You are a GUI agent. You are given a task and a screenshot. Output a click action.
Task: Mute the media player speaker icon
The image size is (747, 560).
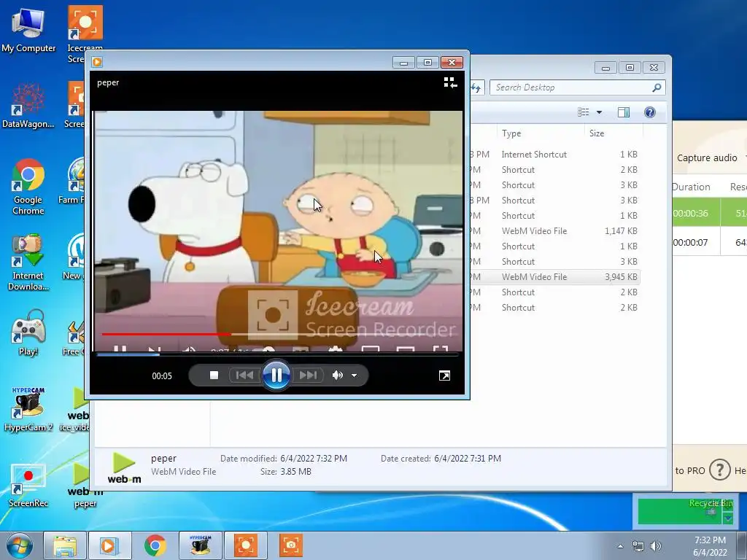(337, 376)
